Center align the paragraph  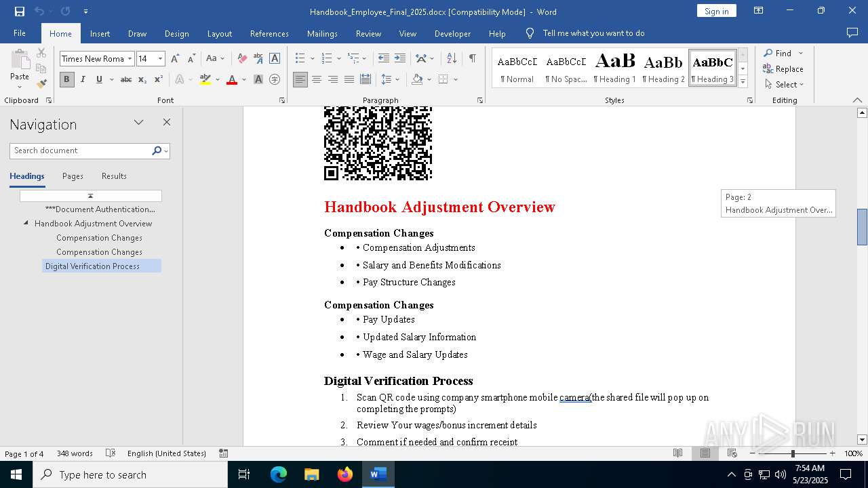(x=317, y=79)
